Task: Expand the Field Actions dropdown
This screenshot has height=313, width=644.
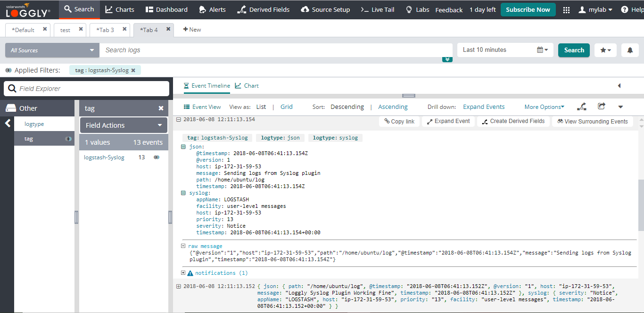Action: (124, 125)
